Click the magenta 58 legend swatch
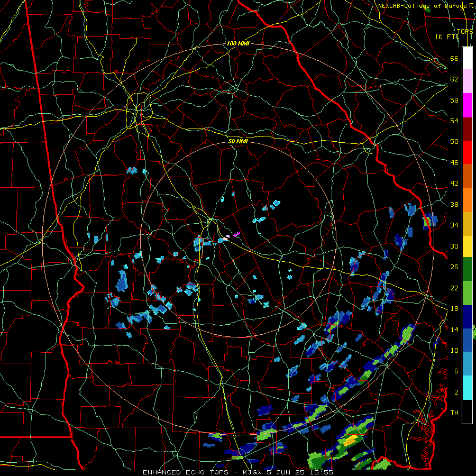476x476 pixels. click(467, 105)
